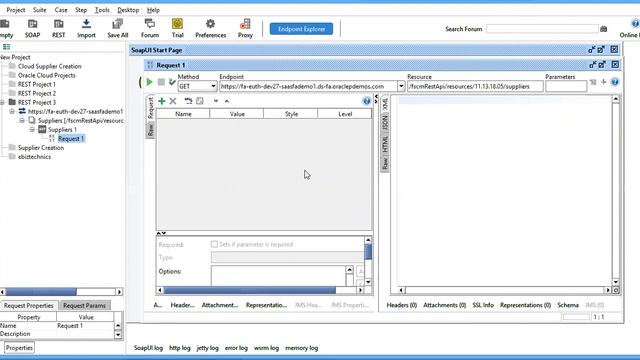Image resolution: width=640 pixels, height=360 pixels.
Task: Open the Endpoint URL dropdown arrow
Action: pyautogui.click(x=401, y=86)
